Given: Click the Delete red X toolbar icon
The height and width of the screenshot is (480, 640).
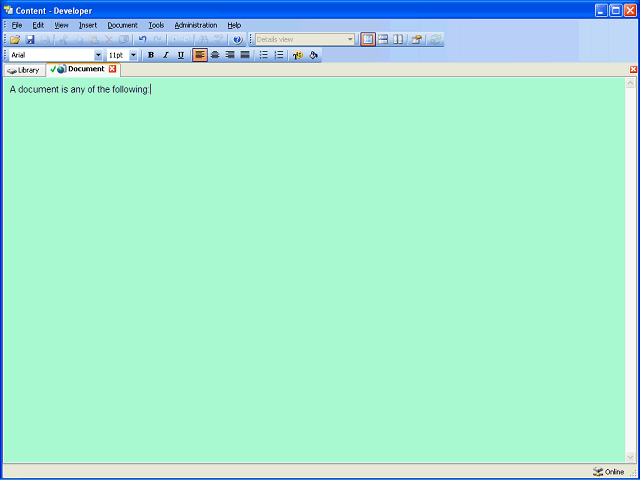Looking at the screenshot, I should [x=109, y=40].
